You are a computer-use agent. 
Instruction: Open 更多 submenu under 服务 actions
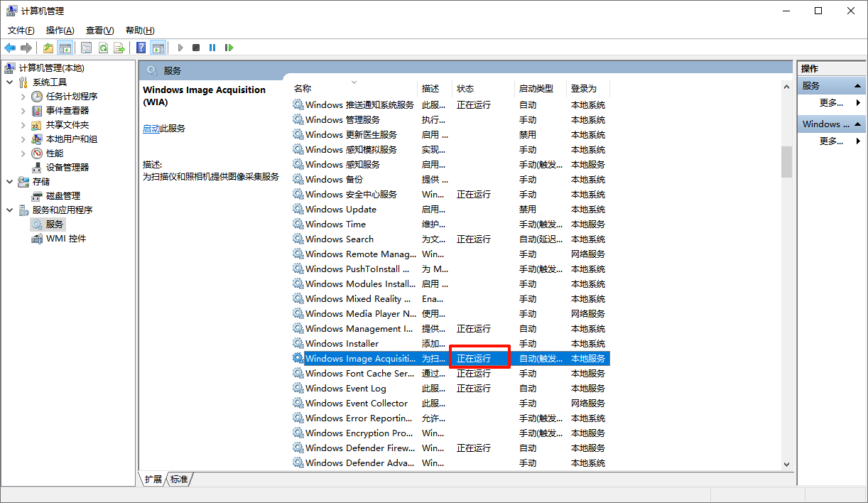(x=831, y=103)
